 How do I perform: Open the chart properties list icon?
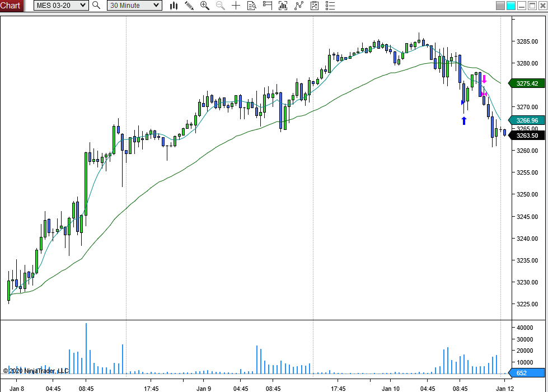330,5
